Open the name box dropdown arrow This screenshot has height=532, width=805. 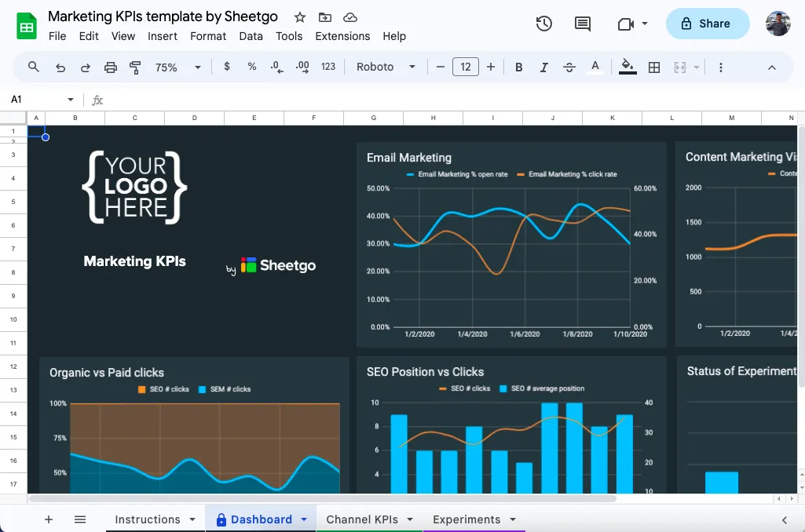pyautogui.click(x=71, y=100)
